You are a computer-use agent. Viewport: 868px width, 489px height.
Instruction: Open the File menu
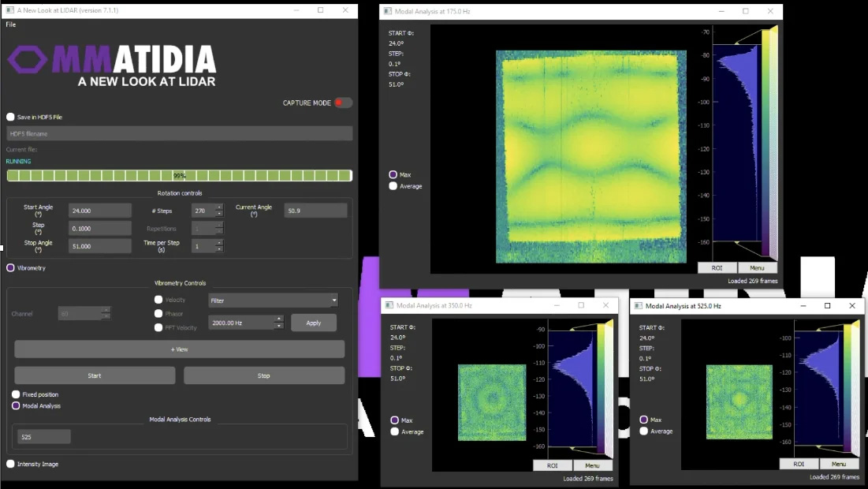[11, 24]
